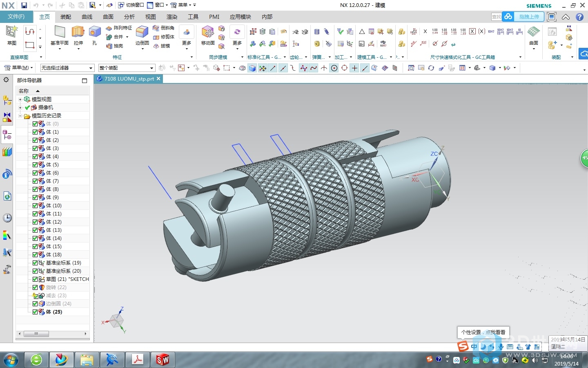Expand the 模型视图 tree node
The image size is (588, 368).
tap(20, 99)
